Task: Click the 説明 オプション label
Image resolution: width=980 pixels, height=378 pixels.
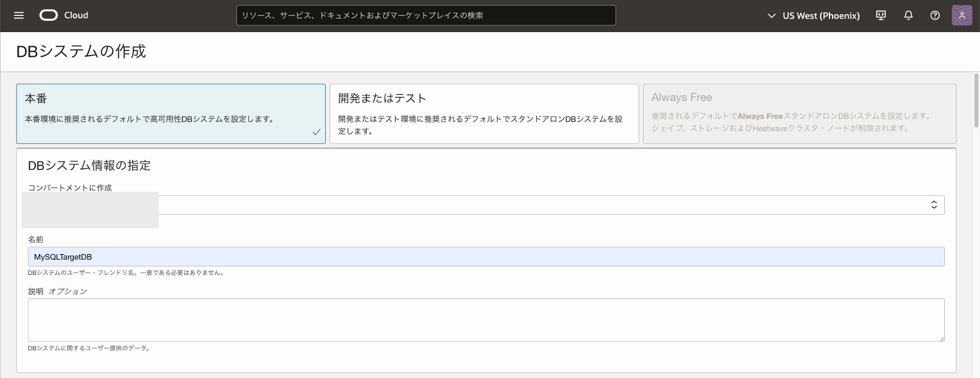Action: click(57, 291)
